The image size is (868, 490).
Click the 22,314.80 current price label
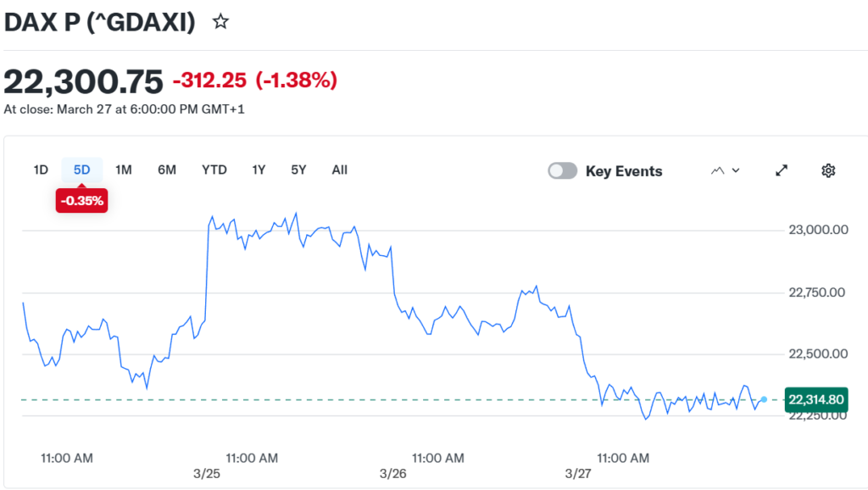point(816,399)
